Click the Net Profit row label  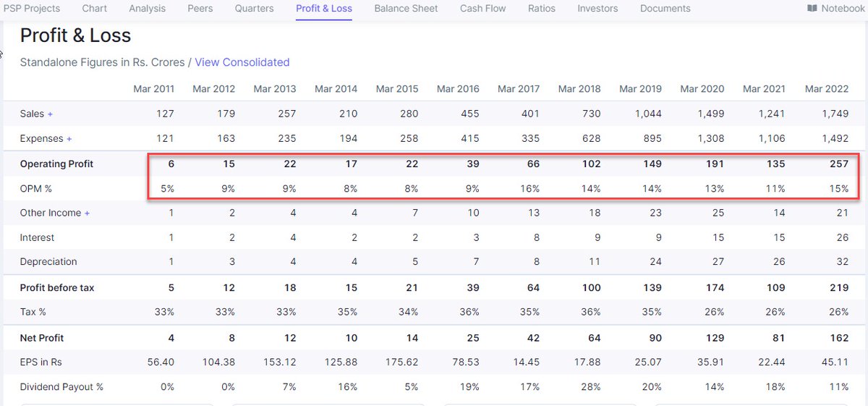[x=42, y=338]
